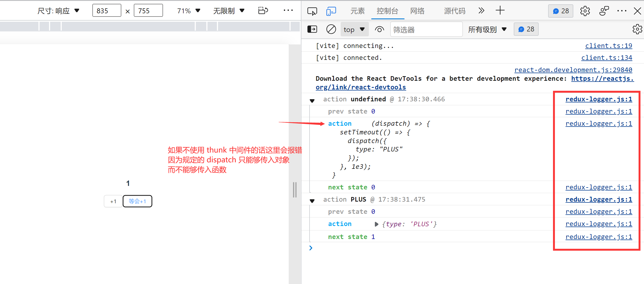Follow the react-devtools download link
The width and height of the screenshot is (644, 284).
coord(361,87)
